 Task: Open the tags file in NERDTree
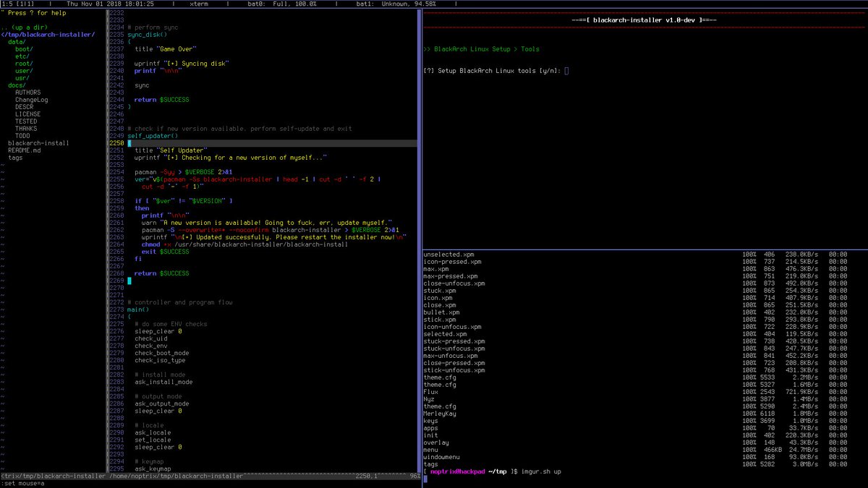click(15, 158)
